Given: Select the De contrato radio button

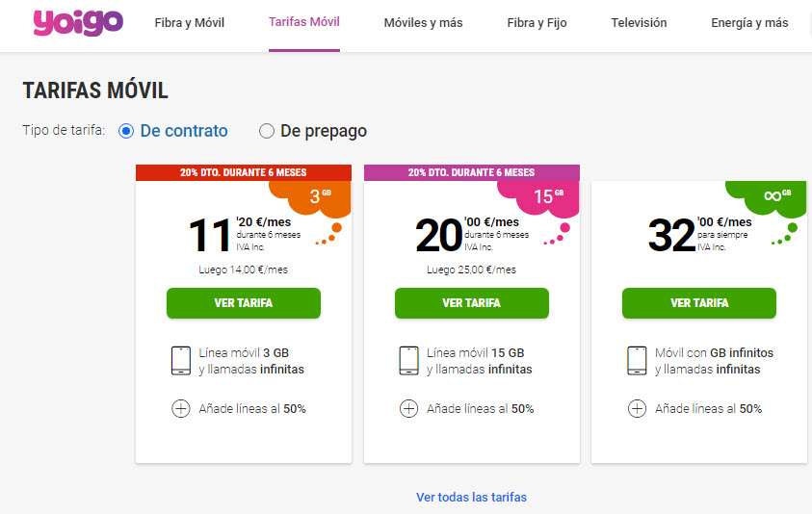Looking at the screenshot, I should click(x=126, y=131).
